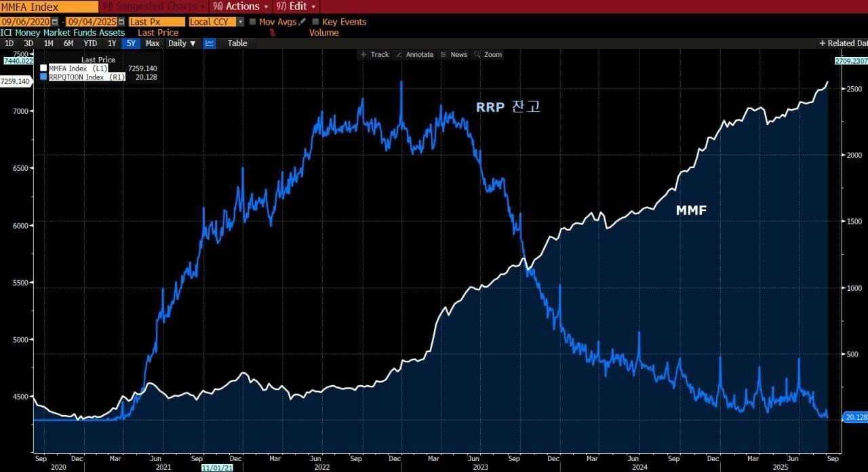
Task: Select the YTD time range
Action: 90,43
